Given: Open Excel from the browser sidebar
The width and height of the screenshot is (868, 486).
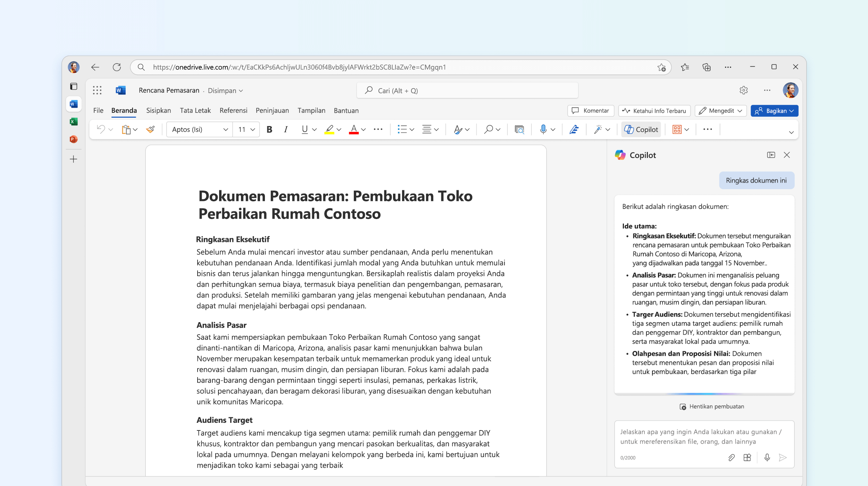Looking at the screenshot, I should 74,121.
